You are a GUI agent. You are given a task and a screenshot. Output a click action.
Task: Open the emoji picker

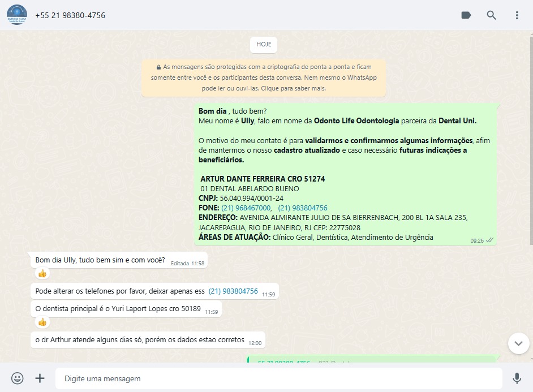pos(18,378)
